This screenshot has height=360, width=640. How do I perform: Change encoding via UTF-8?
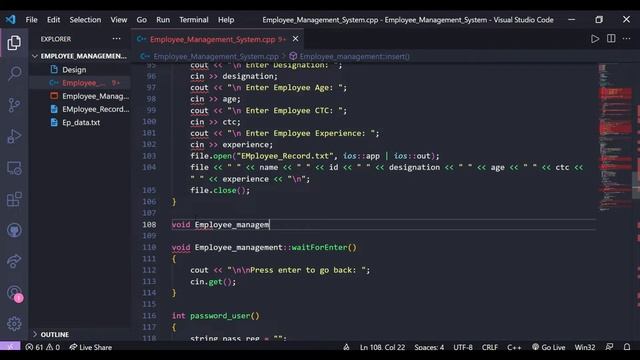coord(463,347)
